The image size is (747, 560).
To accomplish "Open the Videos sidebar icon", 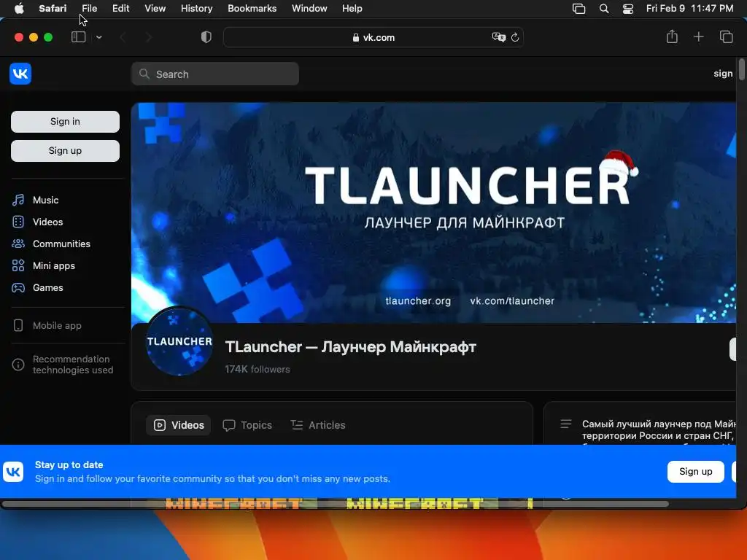I will coord(18,222).
